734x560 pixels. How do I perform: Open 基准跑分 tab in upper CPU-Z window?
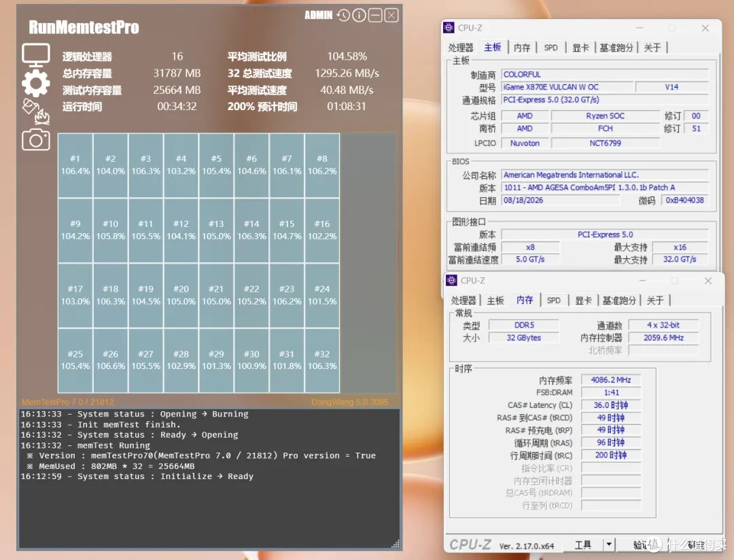point(616,48)
